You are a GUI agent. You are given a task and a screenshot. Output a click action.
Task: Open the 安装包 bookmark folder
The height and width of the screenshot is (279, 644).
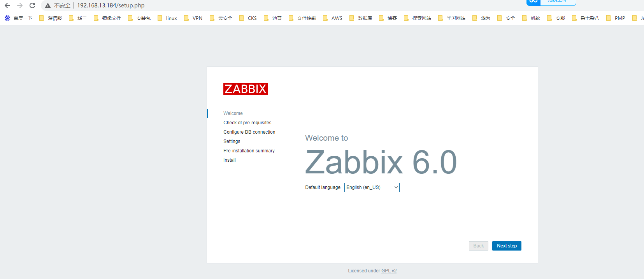(139, 18)
